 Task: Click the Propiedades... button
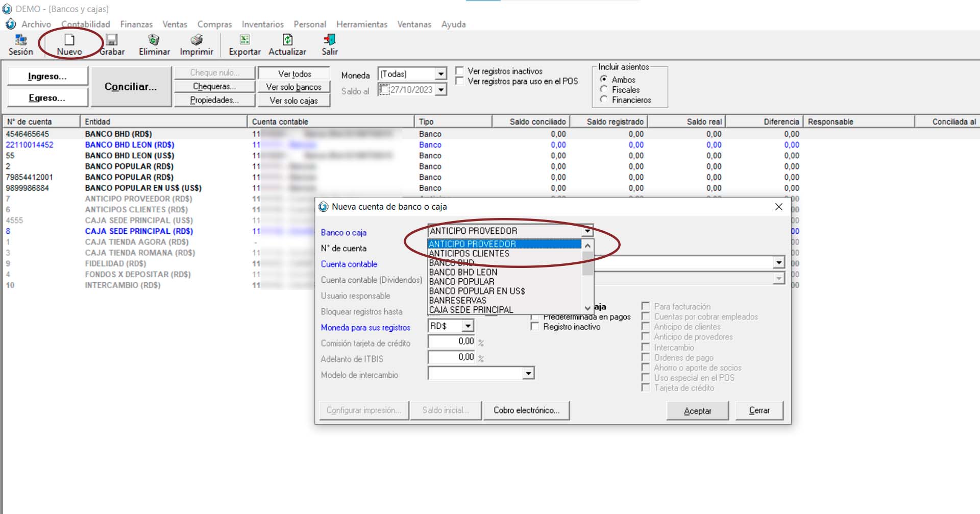(214, 100)
